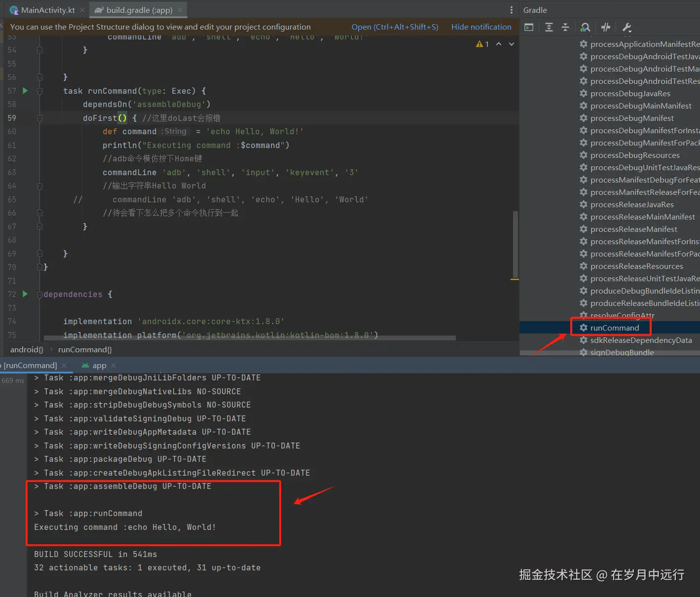Click fold end marker on line 67
The height and width of the screenshot is (597, 700).
coord(40,226)
